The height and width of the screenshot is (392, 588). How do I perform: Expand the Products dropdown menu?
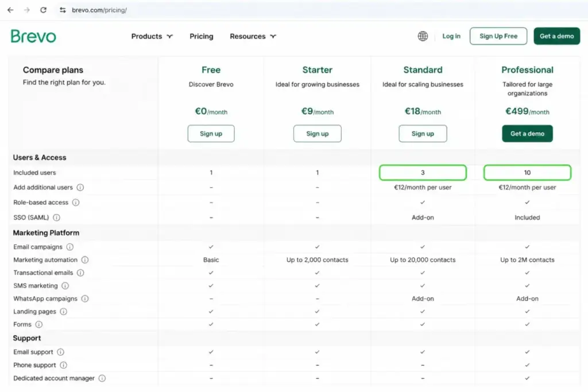(x=152, y=36)
